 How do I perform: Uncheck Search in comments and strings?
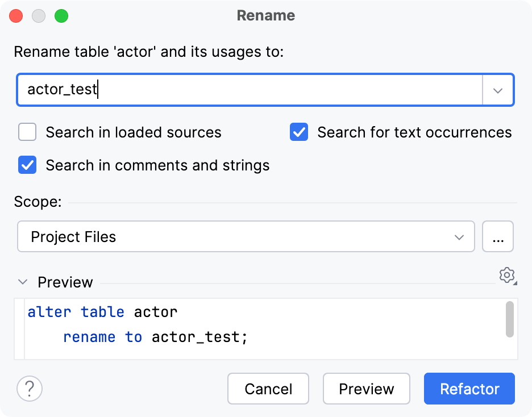[x=27, y=165]
